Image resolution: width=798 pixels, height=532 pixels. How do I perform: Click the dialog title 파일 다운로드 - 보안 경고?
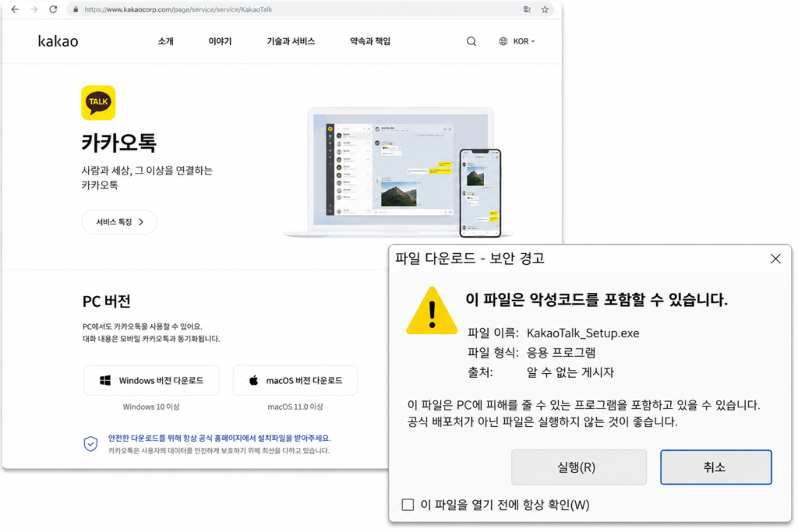470,259
